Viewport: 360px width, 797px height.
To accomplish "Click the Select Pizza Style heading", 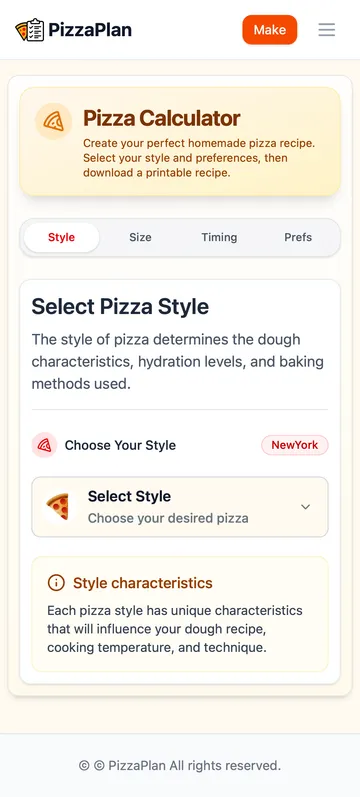I will point(120,307).
